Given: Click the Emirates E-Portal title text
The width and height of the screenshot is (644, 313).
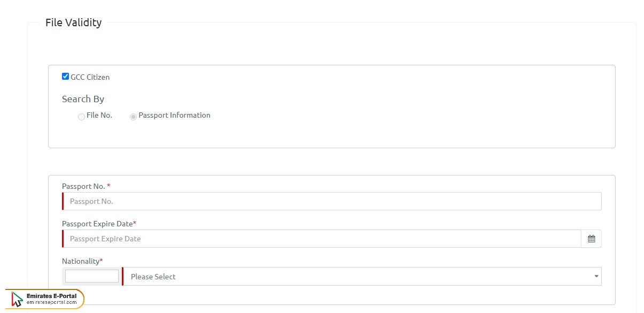Looking at the screenshot, I should coord(51,296).
